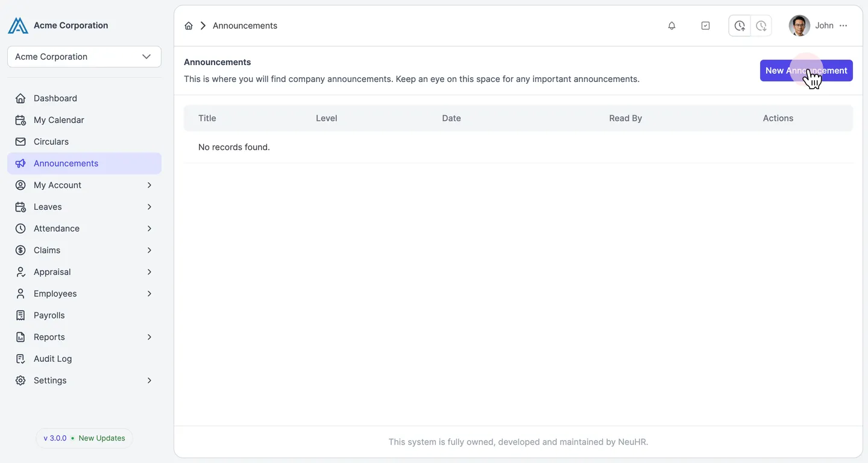Select Circulars in the sidebar

pos(84,142)
